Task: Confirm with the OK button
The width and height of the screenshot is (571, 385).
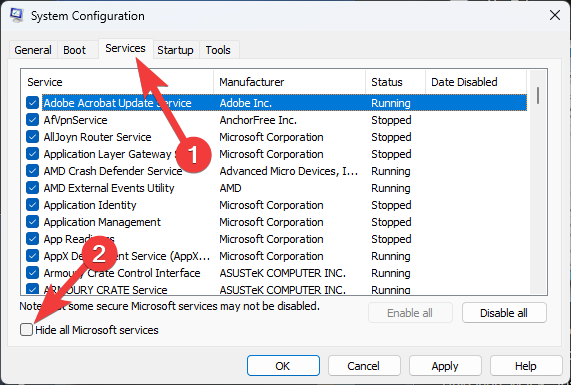Action: (283, 366)
